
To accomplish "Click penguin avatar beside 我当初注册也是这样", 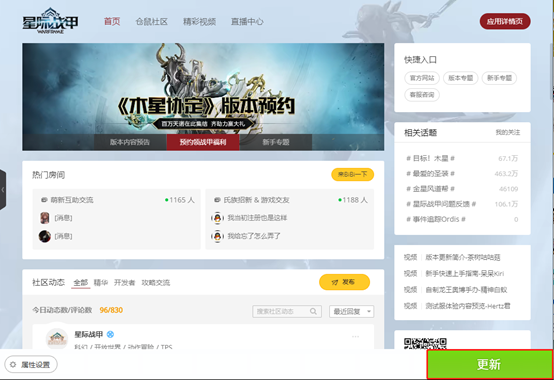I will 217,218.
